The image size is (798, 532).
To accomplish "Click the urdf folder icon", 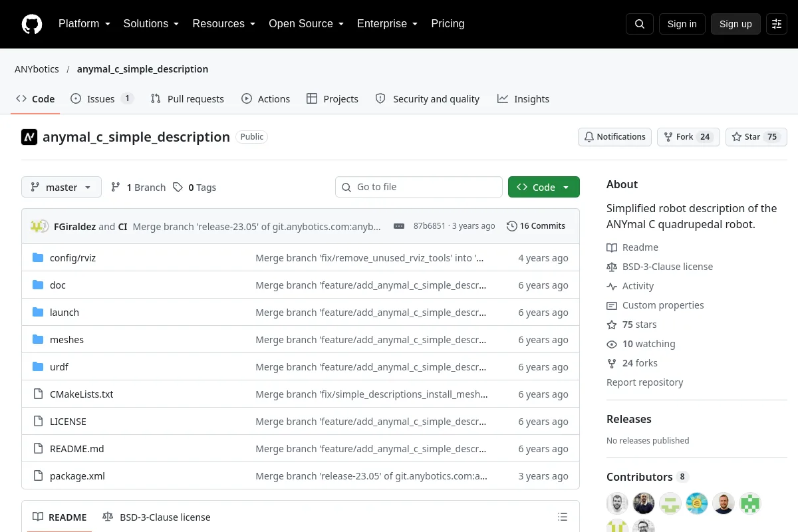I will click(38, 367).
